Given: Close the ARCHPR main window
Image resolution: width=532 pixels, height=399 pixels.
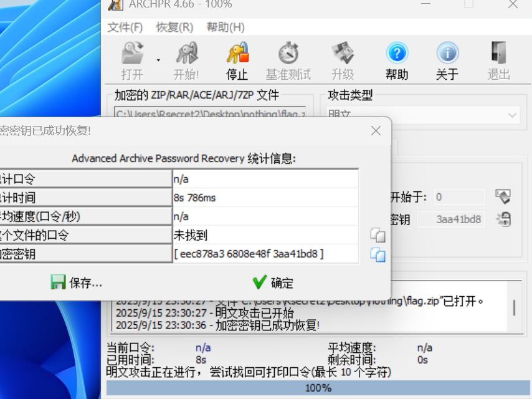Looking at the screenshot, I should (x=513, y=4).
